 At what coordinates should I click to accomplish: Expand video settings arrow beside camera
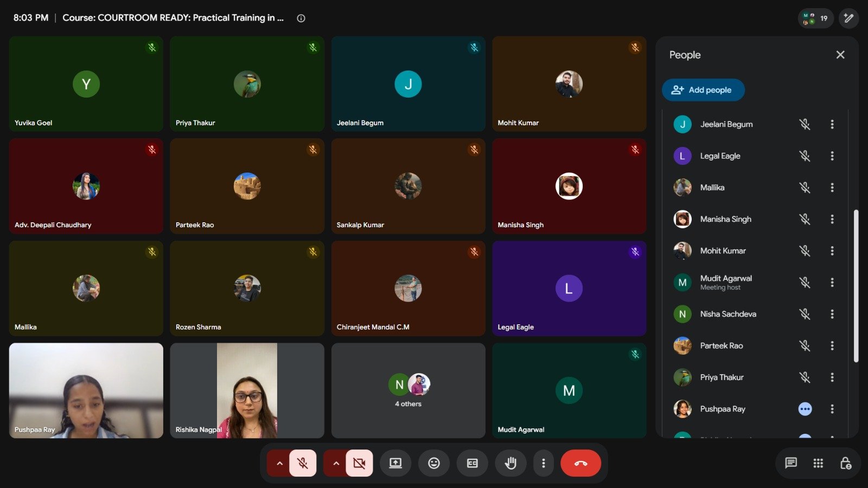(x=336, y=463)
